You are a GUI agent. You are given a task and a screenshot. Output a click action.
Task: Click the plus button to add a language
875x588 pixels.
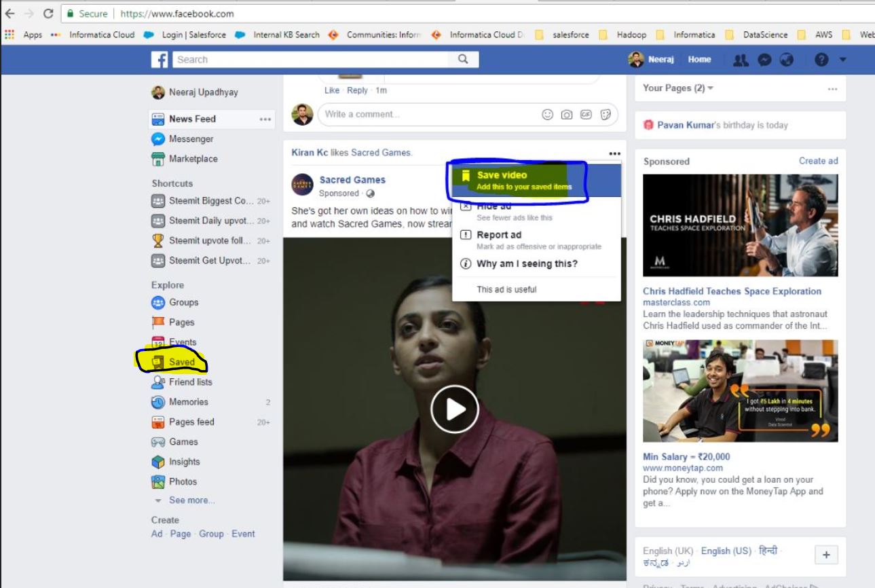pos(826,555)
